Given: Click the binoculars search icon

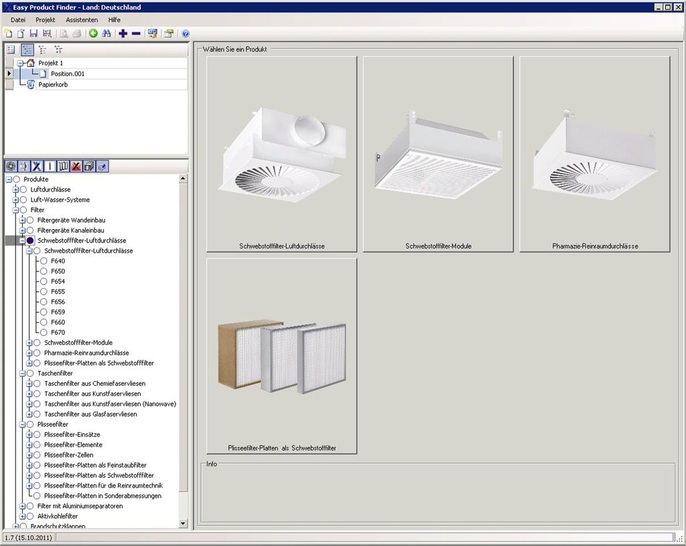Looking at the screenshot, I should [x=106, y=33].
